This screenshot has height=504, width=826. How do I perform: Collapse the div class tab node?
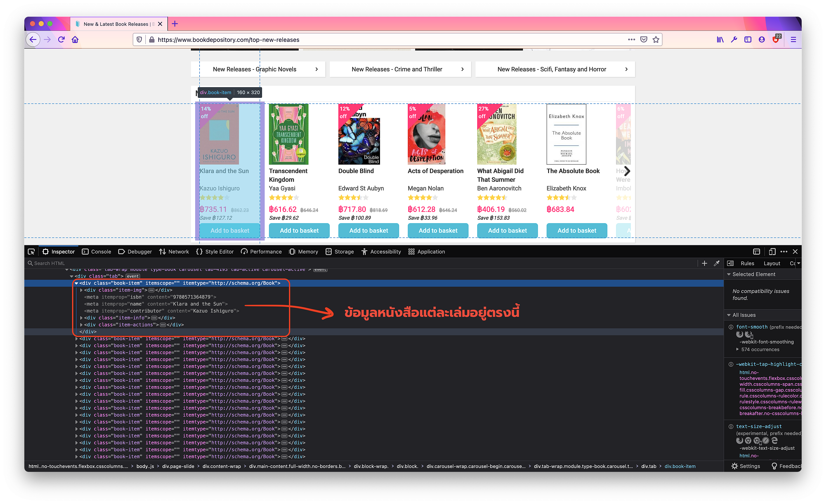71,277
